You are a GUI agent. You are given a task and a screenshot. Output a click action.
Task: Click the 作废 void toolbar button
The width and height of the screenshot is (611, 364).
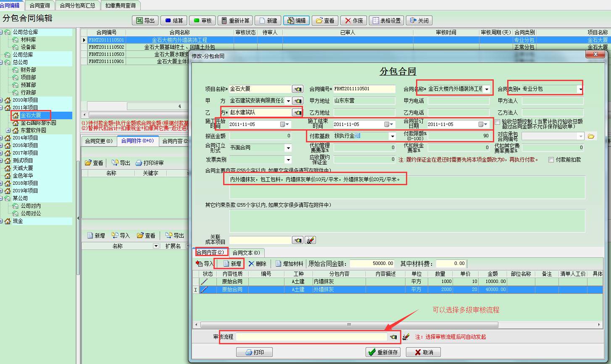348,21
